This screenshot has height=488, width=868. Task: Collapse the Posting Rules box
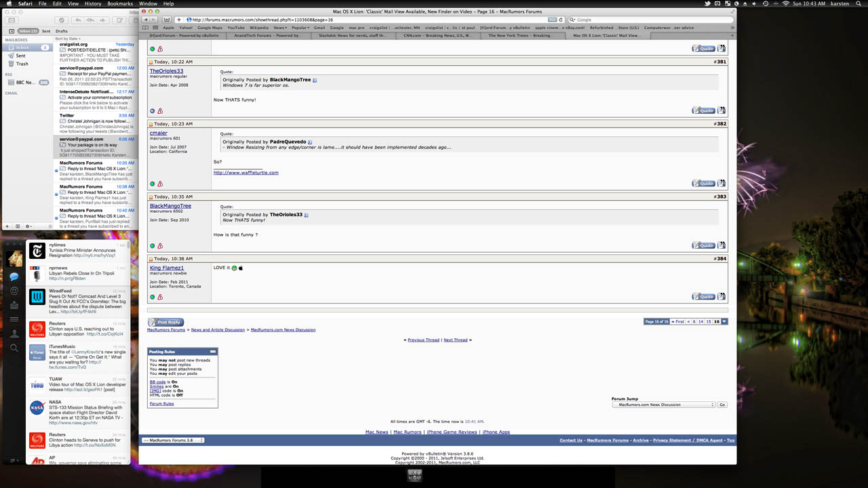click(x=213, y=352)
